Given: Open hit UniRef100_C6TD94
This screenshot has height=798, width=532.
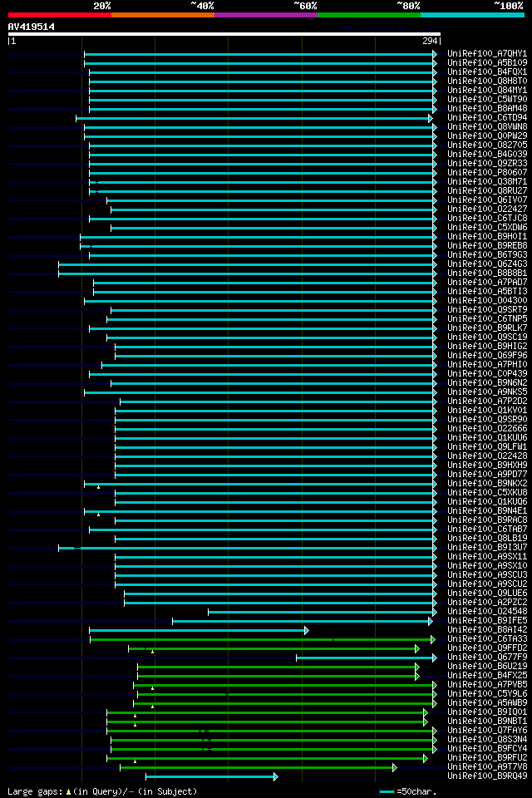Looking at the screenshot, I should 487,117.
